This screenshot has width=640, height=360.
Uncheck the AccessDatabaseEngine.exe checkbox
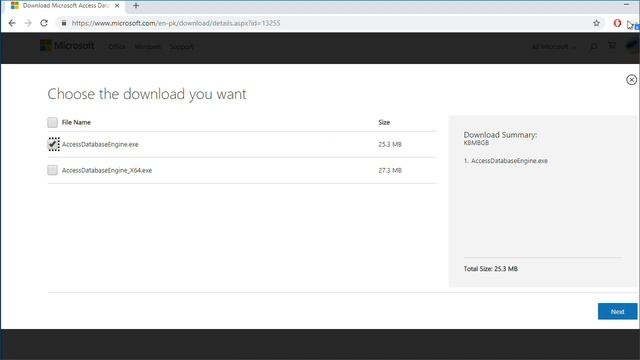tap(53, 144)
